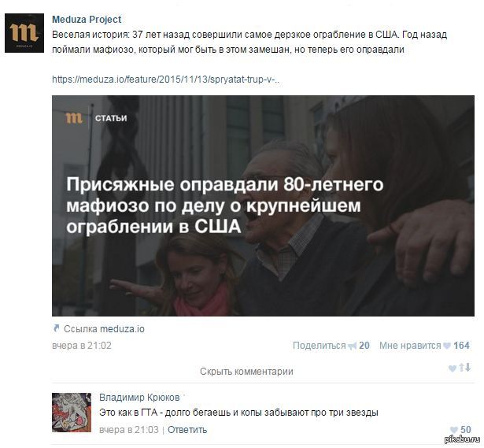Click the comment timestamp вчера в 21:03
The height and width of the screenshot is (448, 484).
tap(129, 429)
